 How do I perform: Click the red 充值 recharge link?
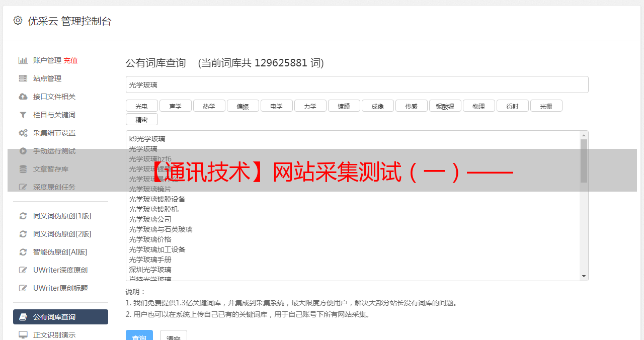[70, 60]
